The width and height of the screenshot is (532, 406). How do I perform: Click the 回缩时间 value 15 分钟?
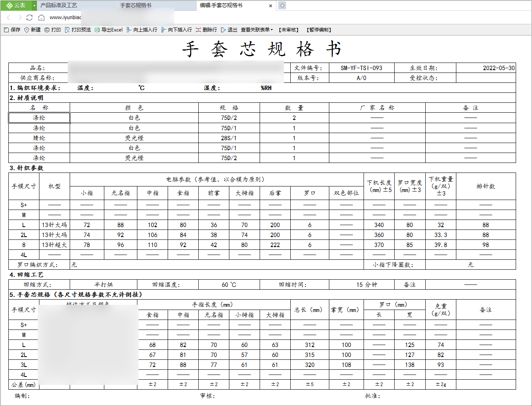coord(362,285)
